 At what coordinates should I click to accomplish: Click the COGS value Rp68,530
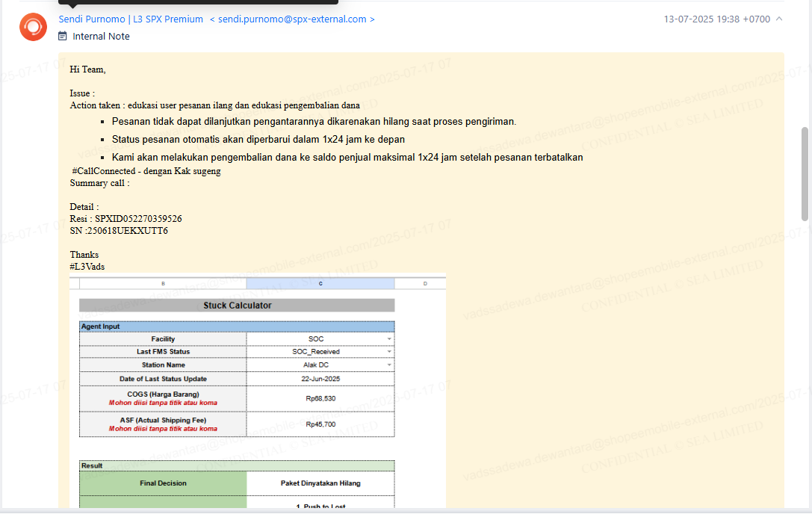point(320,398)
